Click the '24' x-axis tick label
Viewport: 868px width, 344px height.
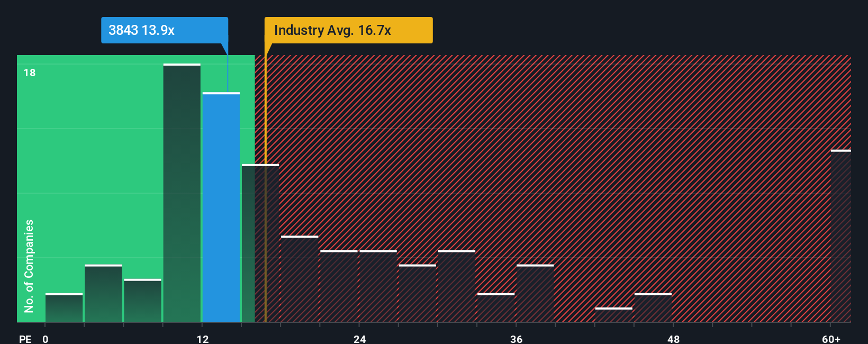click(360, 339)
